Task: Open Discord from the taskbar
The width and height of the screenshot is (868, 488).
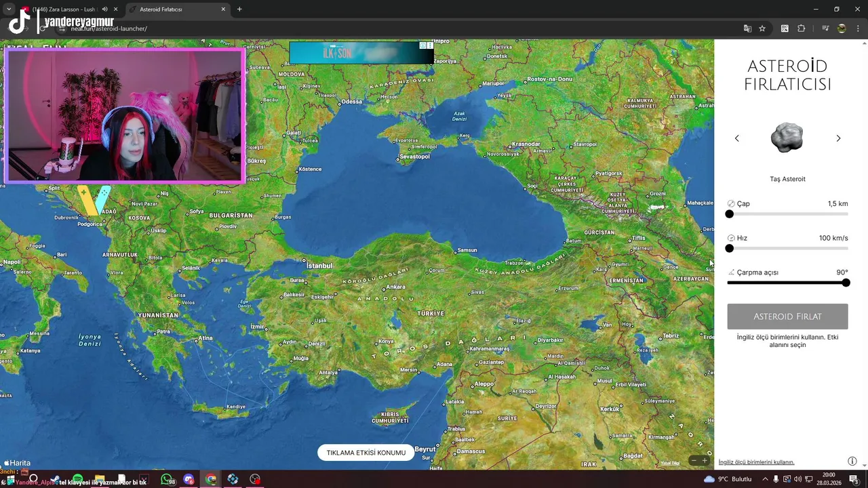Action: tap(189, 479)
